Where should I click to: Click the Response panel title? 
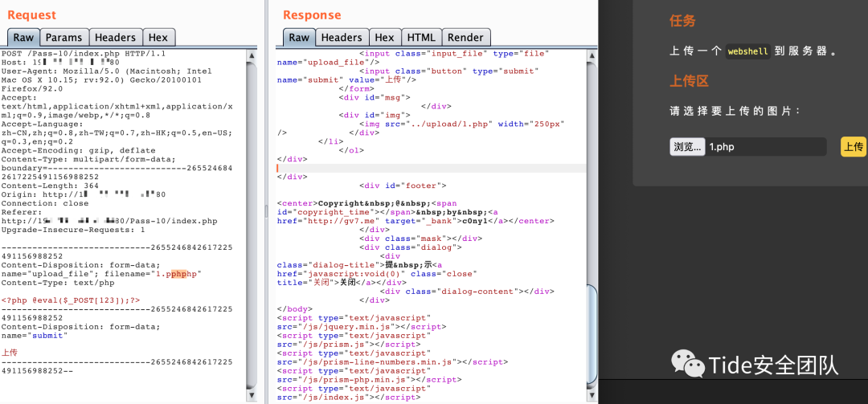click(312, 15)
